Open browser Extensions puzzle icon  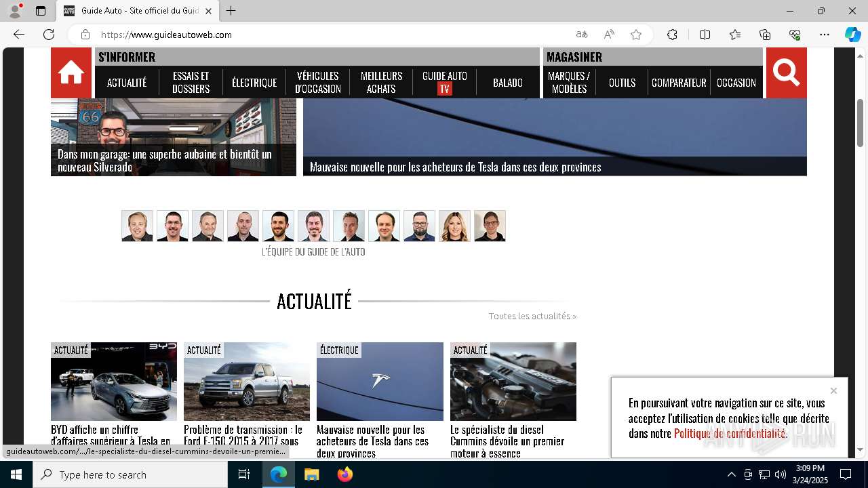pos(672,35)
